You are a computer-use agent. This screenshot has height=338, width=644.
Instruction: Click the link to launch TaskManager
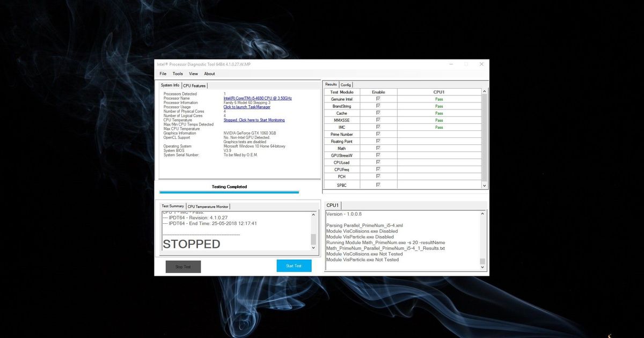coord(247,107)
